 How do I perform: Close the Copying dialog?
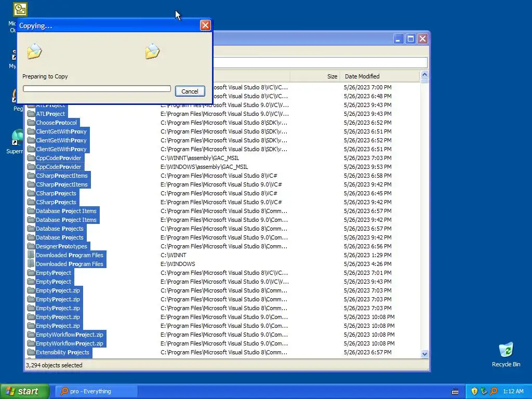point(205,25)
